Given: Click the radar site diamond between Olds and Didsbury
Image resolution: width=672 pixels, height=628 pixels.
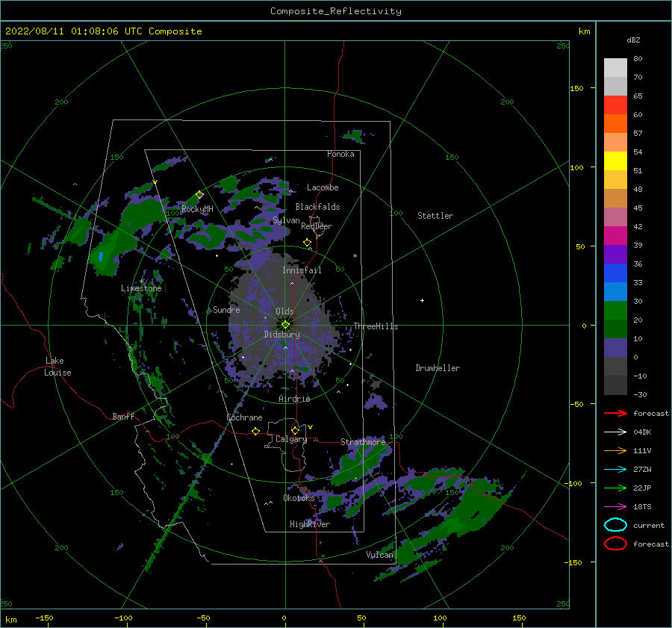Looking at the screenshot, I should click(285, 325).
